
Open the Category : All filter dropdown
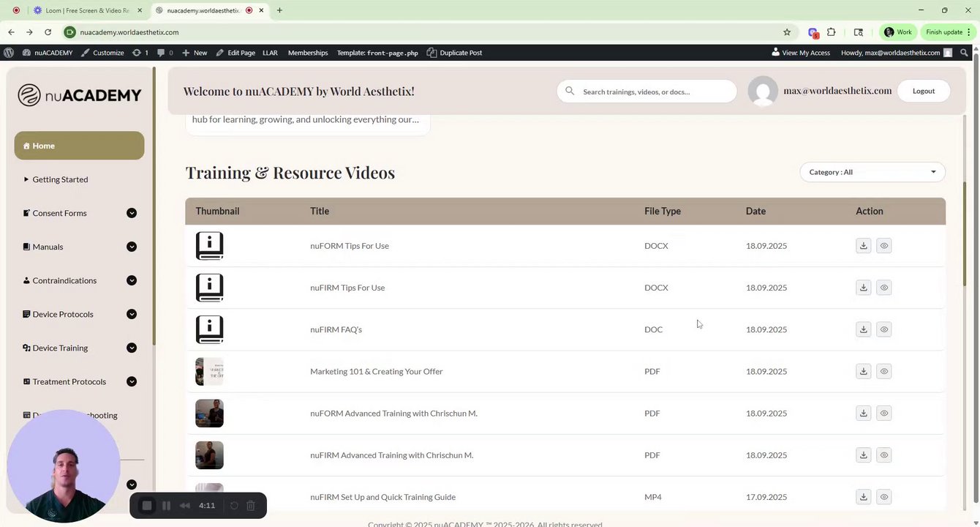pos(872,172)
